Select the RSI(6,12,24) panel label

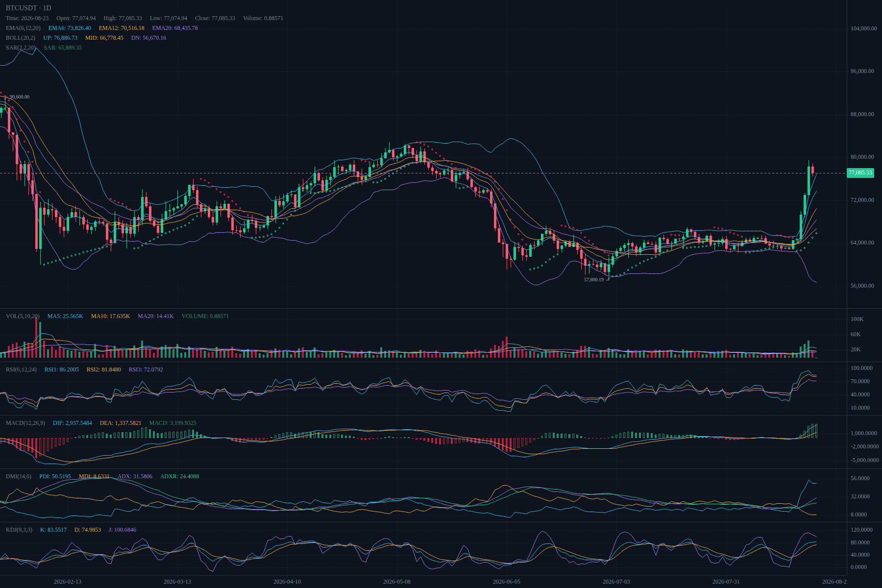pyautogui.click(x=21, y=369)
